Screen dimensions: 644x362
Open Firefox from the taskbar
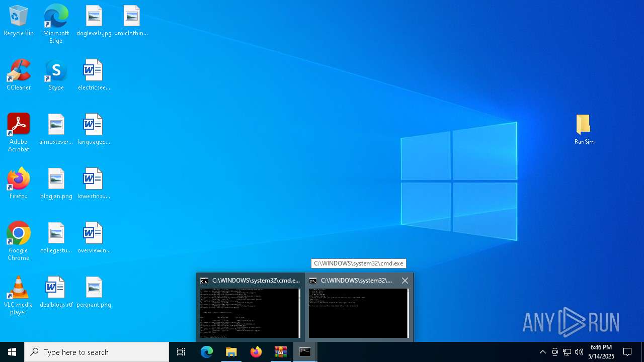[256, 352]
